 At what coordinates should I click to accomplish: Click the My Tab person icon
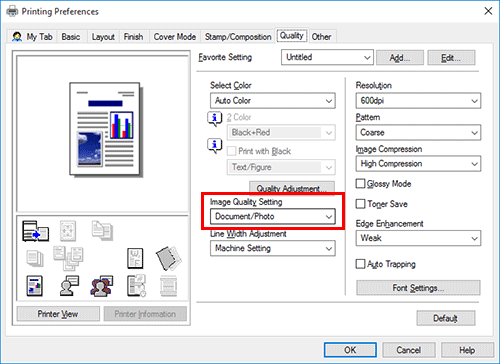pyautogui.click(x=17, y=37)
